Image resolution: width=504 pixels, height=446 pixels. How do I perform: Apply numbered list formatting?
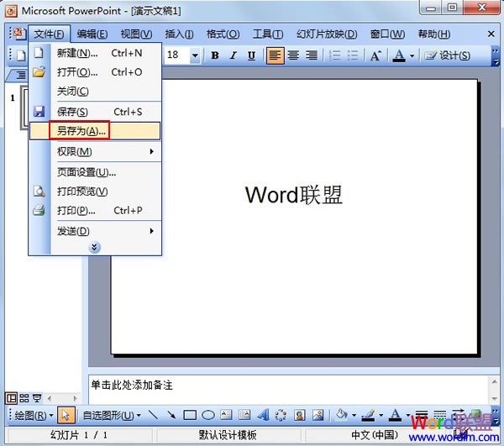coord(335,55)
